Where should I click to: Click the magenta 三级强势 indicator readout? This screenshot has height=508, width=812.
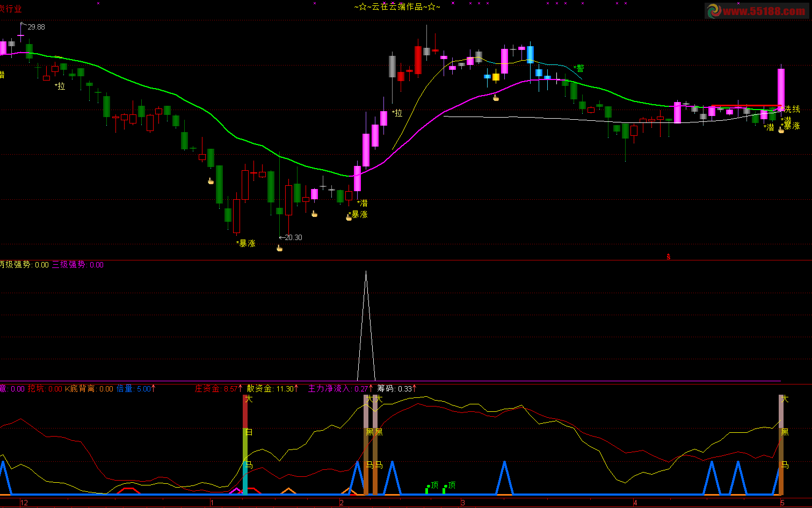[78, 265]
